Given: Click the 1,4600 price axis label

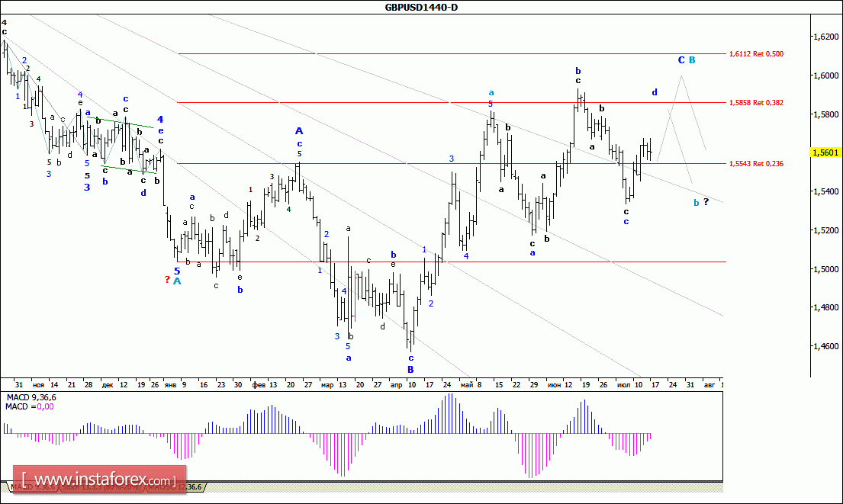Looking at the screenshot, I should (826, 346).
